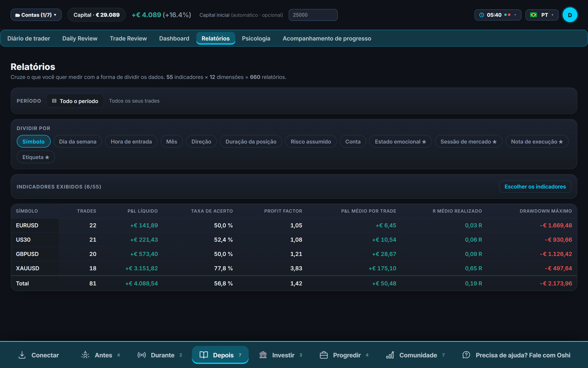The width and height of the screenshot is (588, 368).
Task: Open the Daily Review tab
Action: tap(80, 38)
